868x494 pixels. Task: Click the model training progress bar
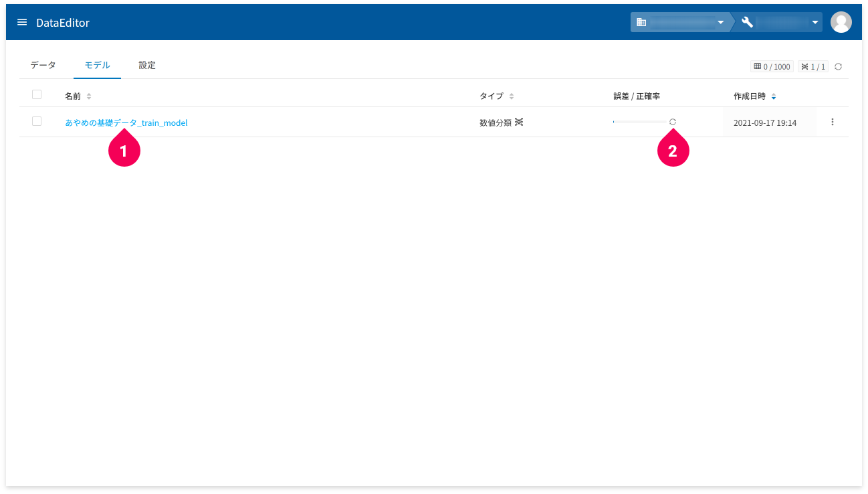[x=639, y=122]
